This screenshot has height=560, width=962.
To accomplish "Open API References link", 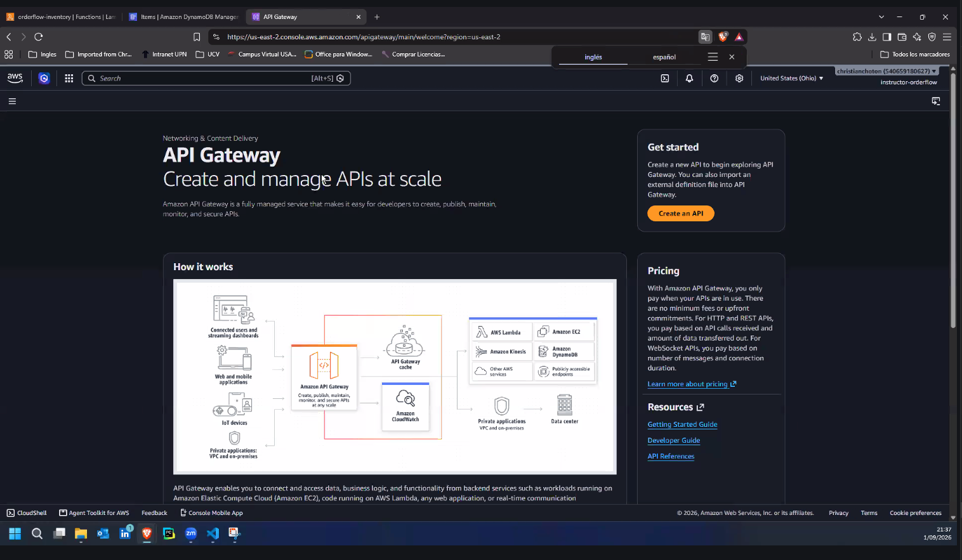I will (671, 457).
